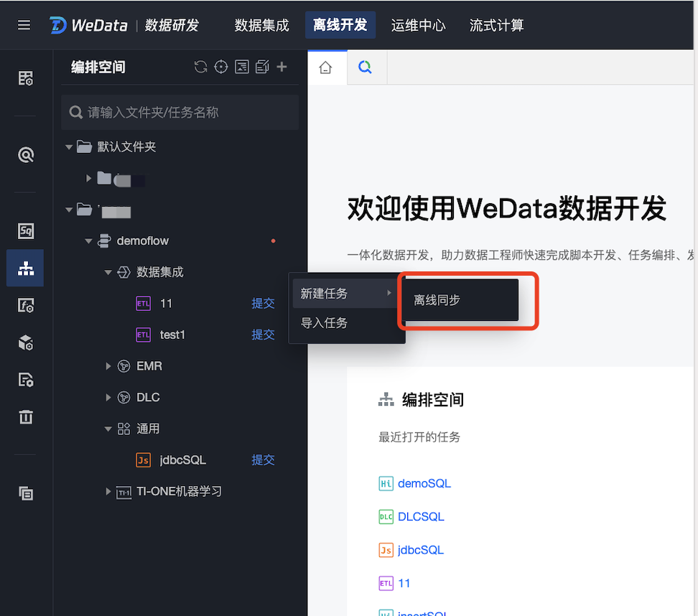Select the orchestration space sidebar icon
Screen dimensions: 698x616
point(25,268)
